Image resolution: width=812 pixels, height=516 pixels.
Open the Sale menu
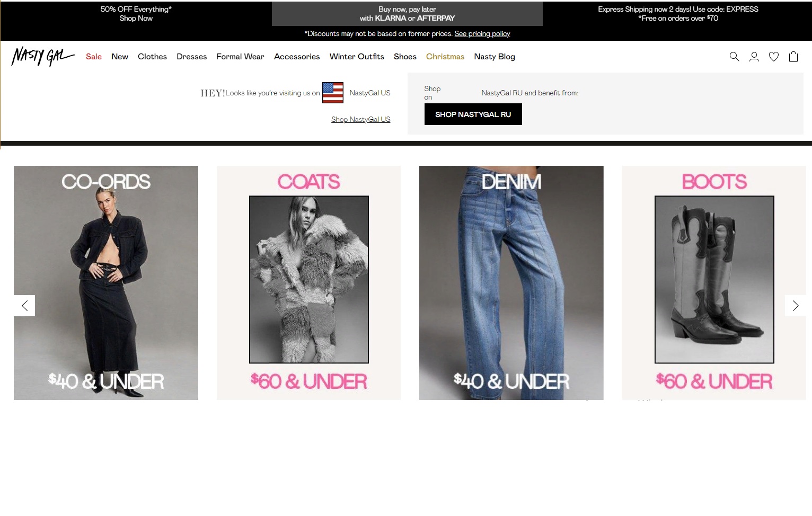pyautogui.click(x=94, y=57)
